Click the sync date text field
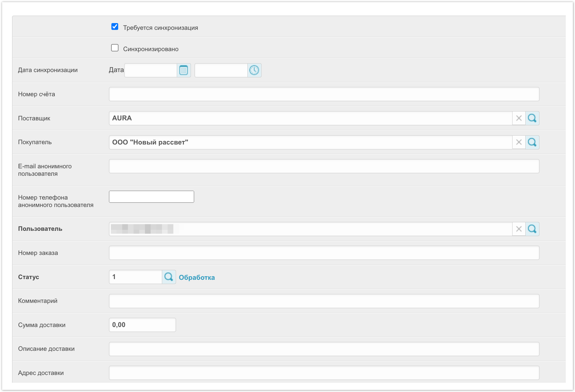The width and height of the screenshot is (575, 392). point(150,70)
